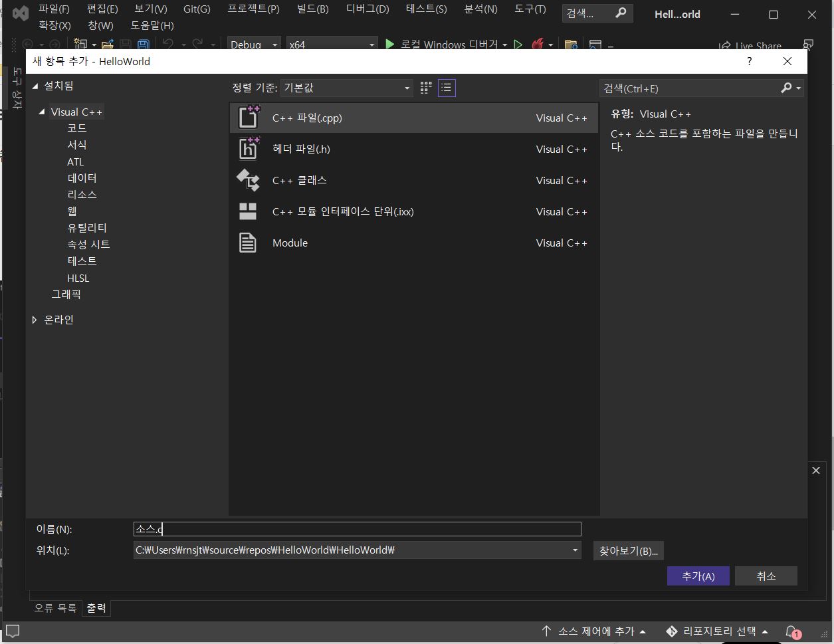Open the Debug configuration dropdown

tap(254, 45)
